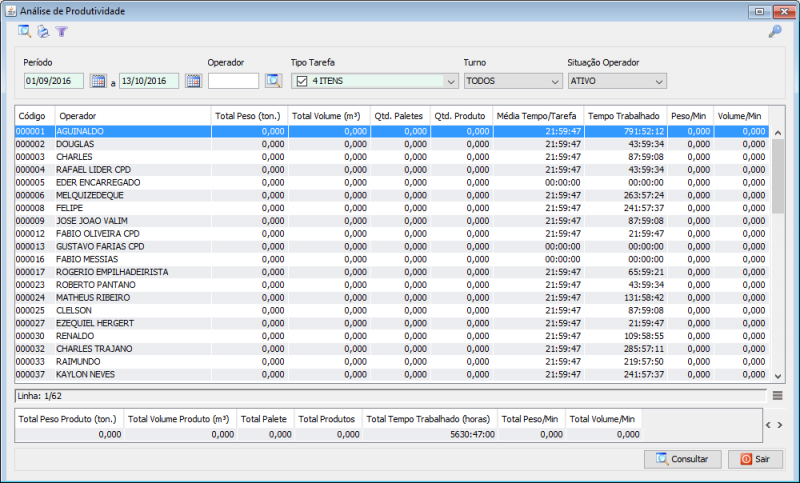Image resolution: width=800 pixels, height=483 pixels.
Task: Click the Sair button
Action: pyautogui.click(x=755, y=459)
